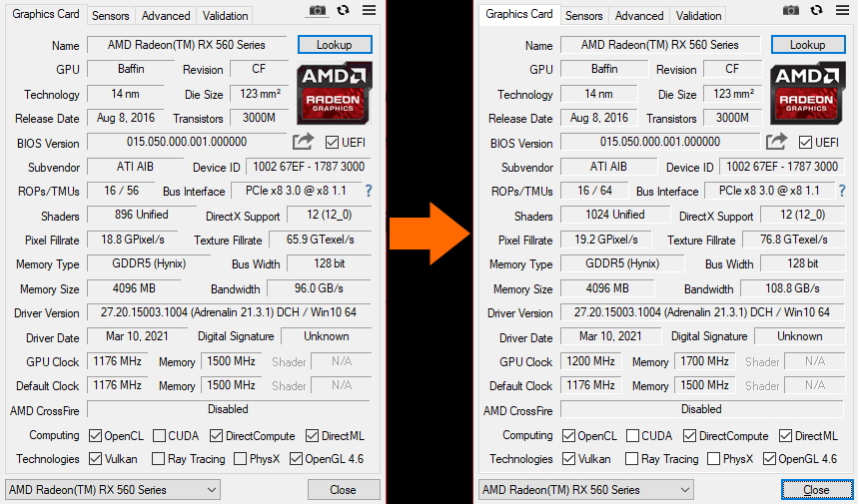Image resolution: width=858 pixels, height=504 pixels.
Task: Switch to Advanced tab in right window
Action: [x=639, y=16]
